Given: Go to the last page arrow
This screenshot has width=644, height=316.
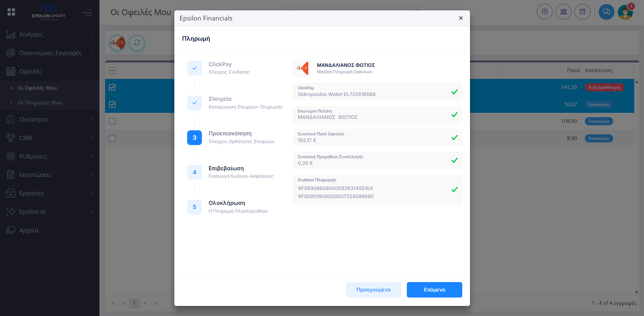Looking at the screenshot, I should click(156, 303).
